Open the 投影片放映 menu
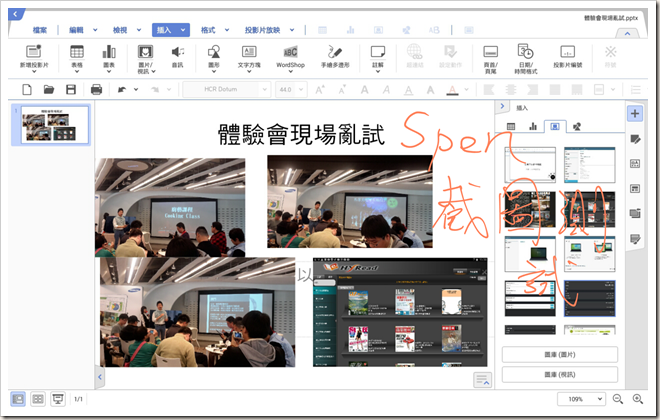The image size is (660, 420). pyautogui.click(x=262, y=30)
